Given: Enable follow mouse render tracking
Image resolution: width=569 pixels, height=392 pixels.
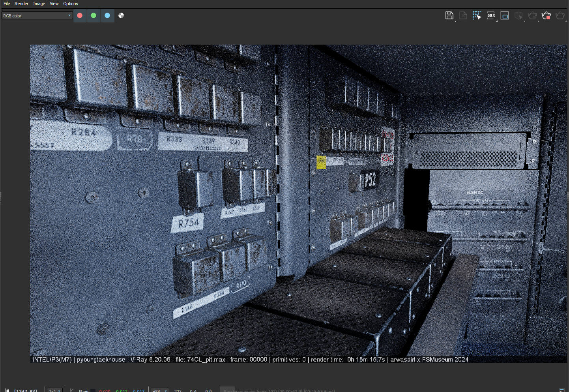Looking at the screenshot, I should (477, 15).
